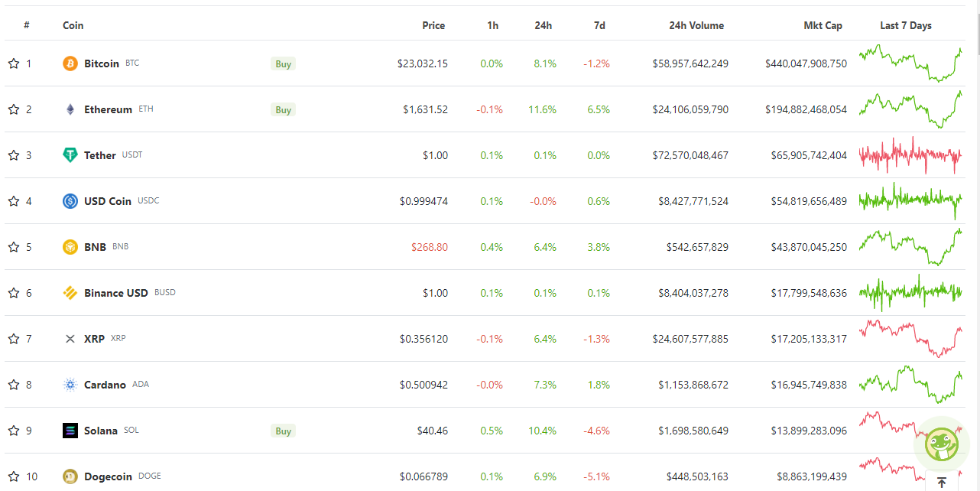Click BNB price $268.80
This screenshot has width=980, height=491.
tap(430, 247)
